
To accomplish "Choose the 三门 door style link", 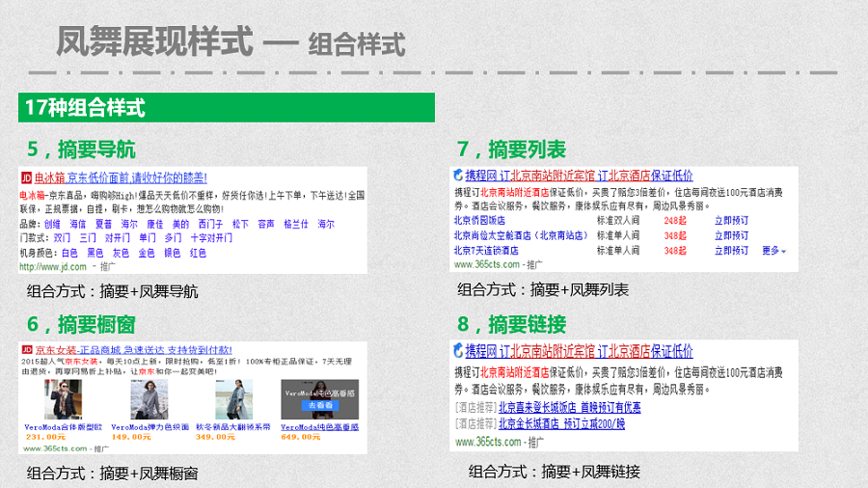I will click(88, 237).
